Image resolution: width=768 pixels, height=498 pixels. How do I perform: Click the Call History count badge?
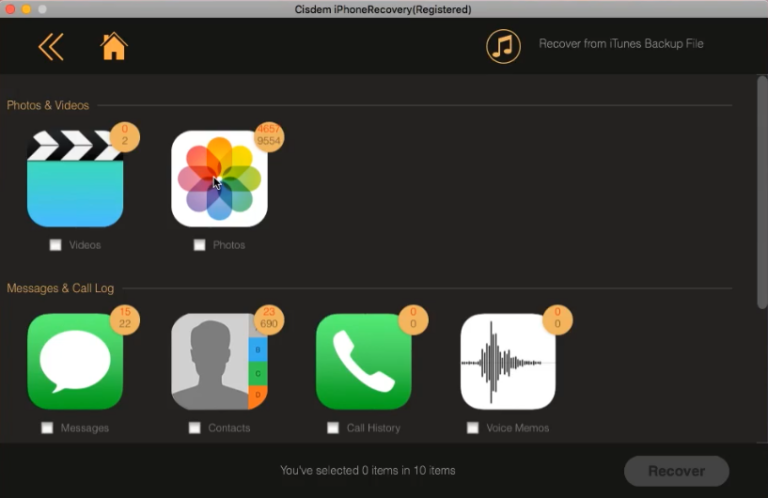tap(413, 319)
